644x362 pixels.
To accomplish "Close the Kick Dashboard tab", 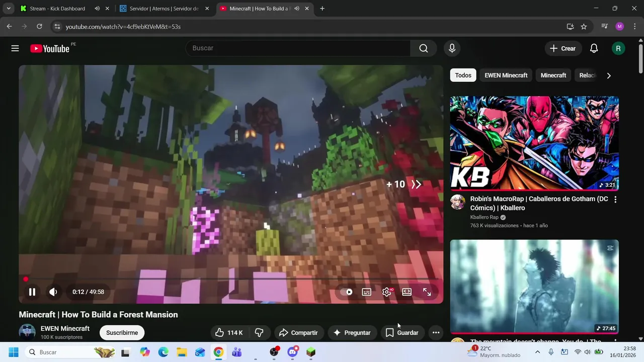I will [107, 9].
